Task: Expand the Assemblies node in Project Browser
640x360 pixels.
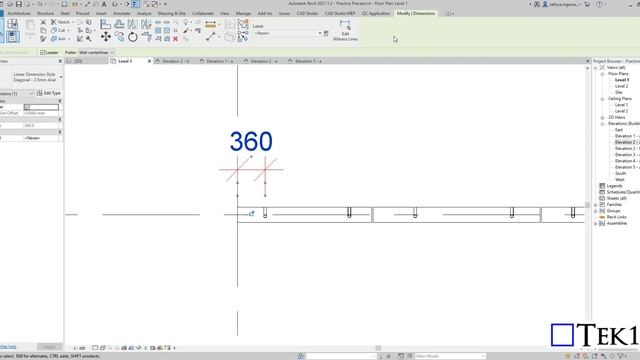Action: pyautogui.click(x=596, y=224)
